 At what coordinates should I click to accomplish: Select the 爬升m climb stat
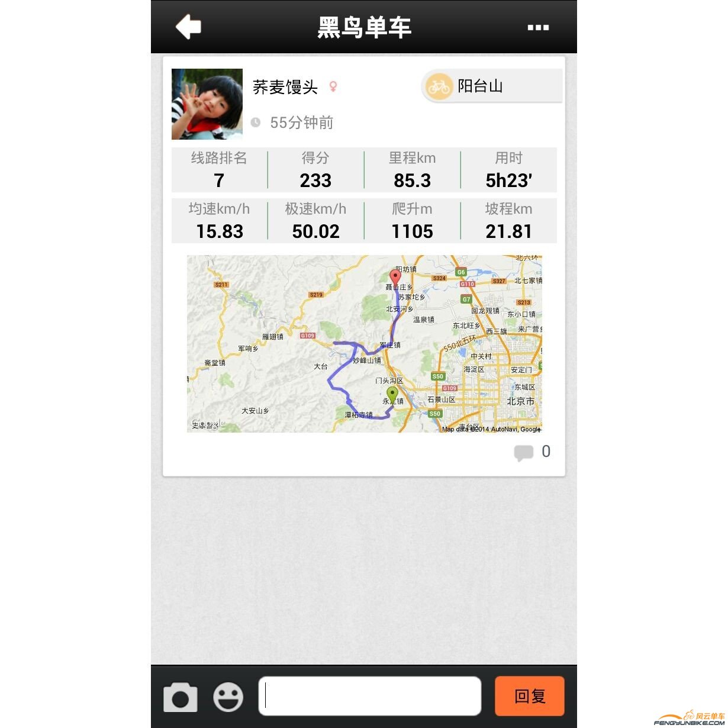click(413, 221)
